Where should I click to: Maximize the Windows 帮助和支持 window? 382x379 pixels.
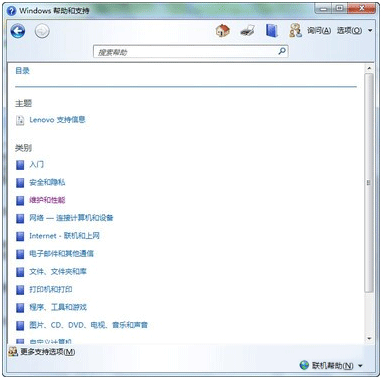click(x=339, y=8)
